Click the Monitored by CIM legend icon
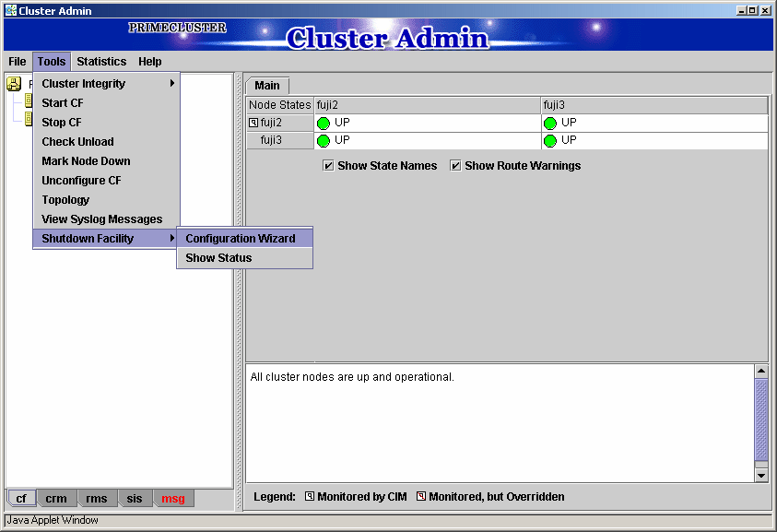The width and height of the screenshot is (777, 532). (x=309, y=496)
